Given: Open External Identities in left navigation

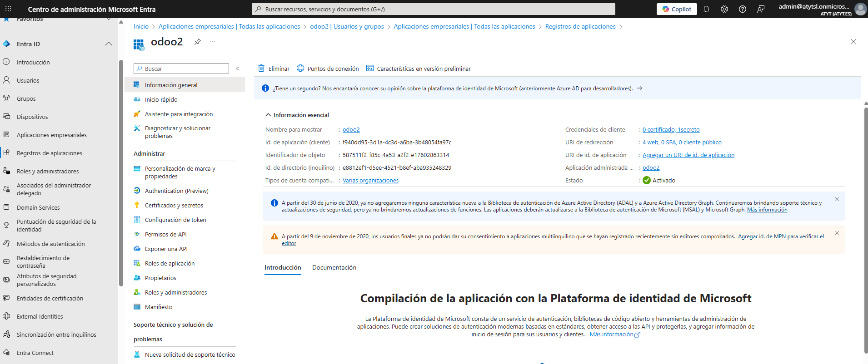Looking at the screenshot, I should pos(40,316).
